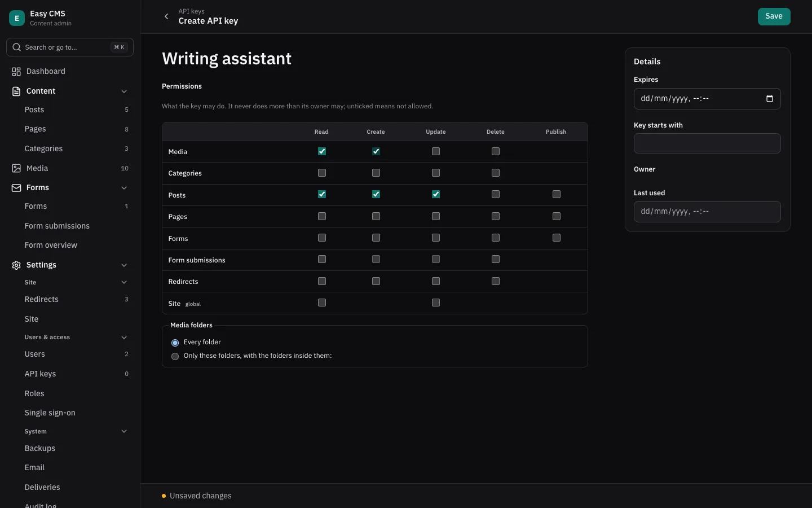Click the Unsaved changes status text
Image resolution: width=812 pixels, height=508 pixels.
click(x=201, y=496)
